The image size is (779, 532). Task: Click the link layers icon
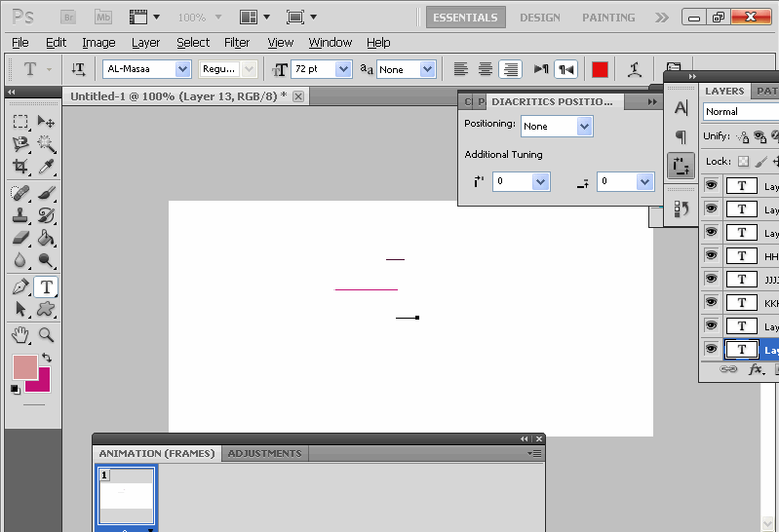click(x=728, y=369)
